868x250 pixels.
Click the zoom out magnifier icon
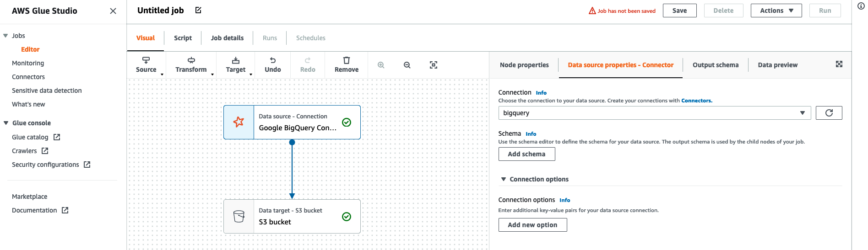407,65
